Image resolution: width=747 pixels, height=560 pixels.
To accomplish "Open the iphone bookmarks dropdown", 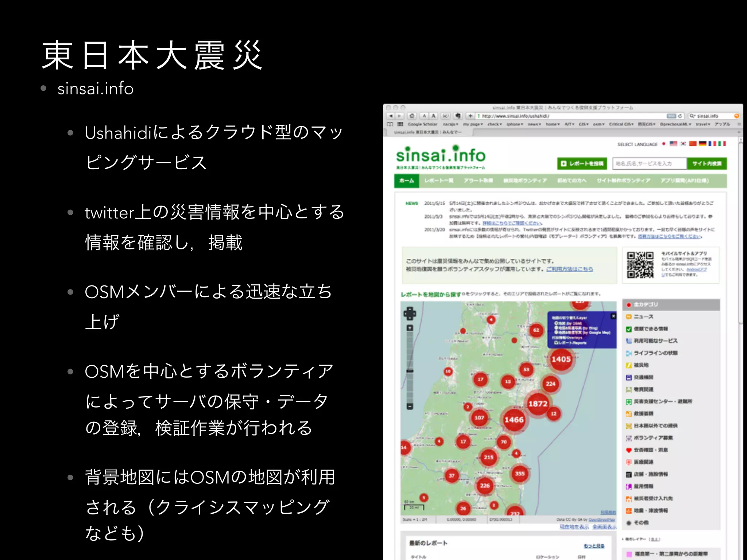I will click(515, 124).
